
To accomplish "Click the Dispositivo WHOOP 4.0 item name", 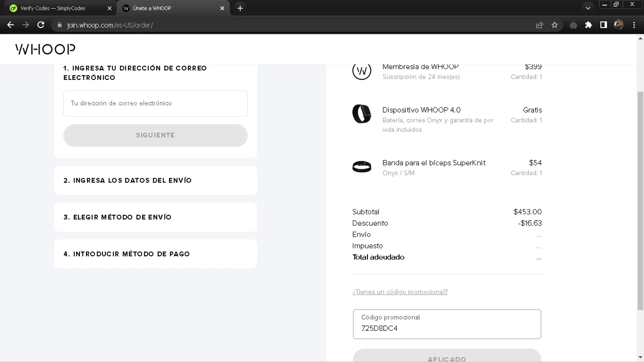I will 422,110.
